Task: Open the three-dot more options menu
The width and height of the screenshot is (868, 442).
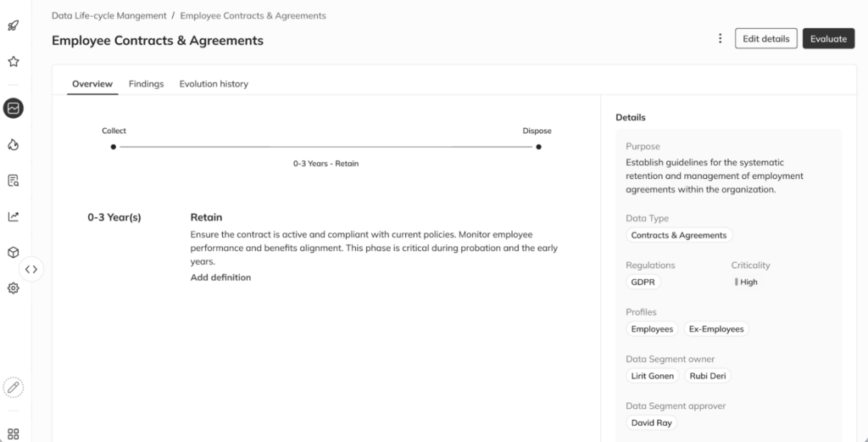Action: pos(721,38)
